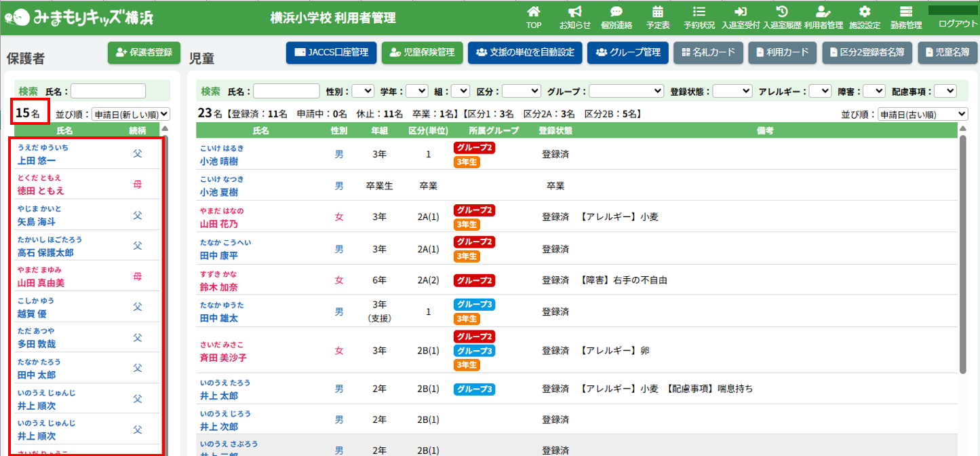The height and width of the screenshot is (456, 980).
Task: Expand the 学年 filter dropdown
Action: tap(416, 91)
